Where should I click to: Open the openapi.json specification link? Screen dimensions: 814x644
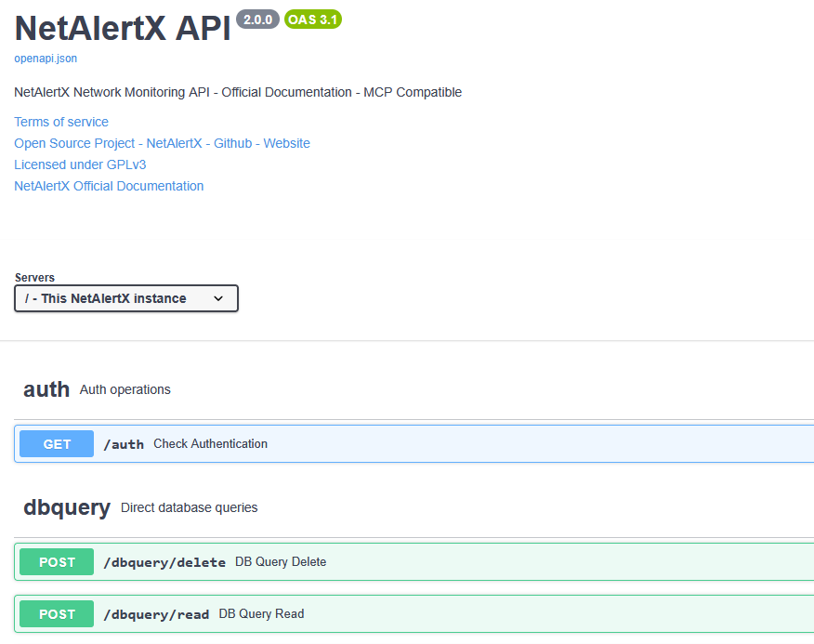(45, 58)
